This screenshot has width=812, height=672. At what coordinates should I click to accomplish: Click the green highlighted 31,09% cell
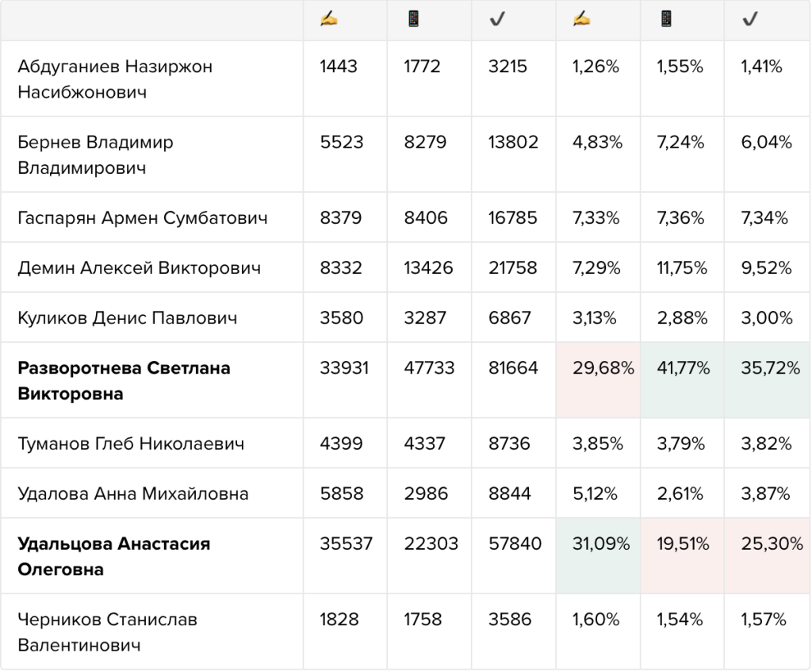pos(598,555)
